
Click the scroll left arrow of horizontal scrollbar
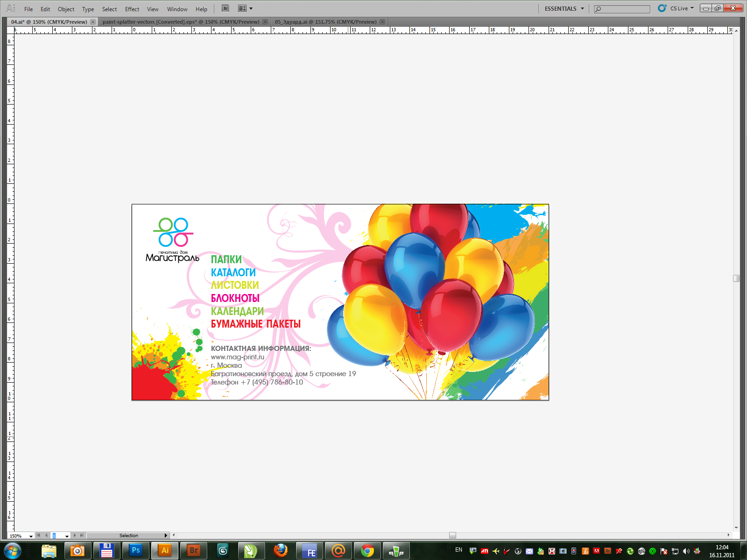coord(174,535)
